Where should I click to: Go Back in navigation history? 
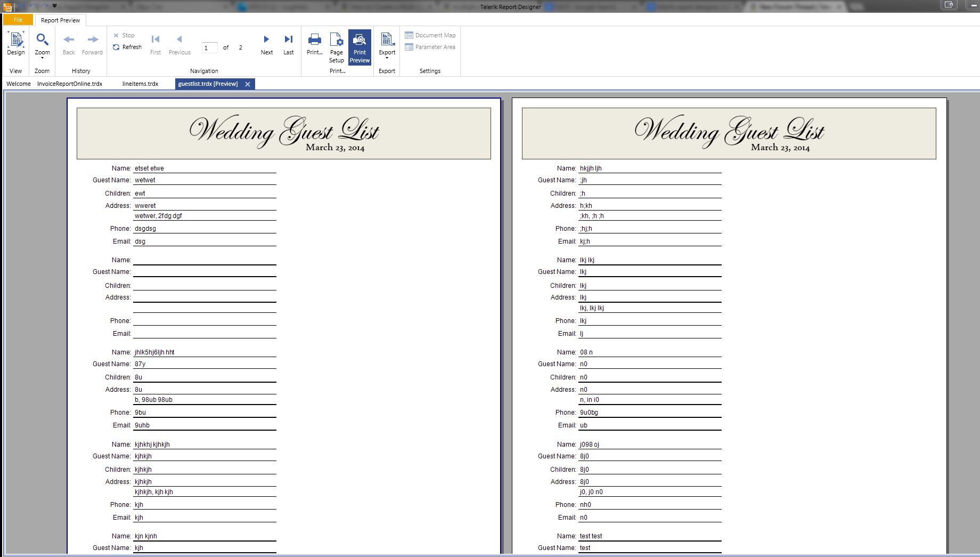69,45
